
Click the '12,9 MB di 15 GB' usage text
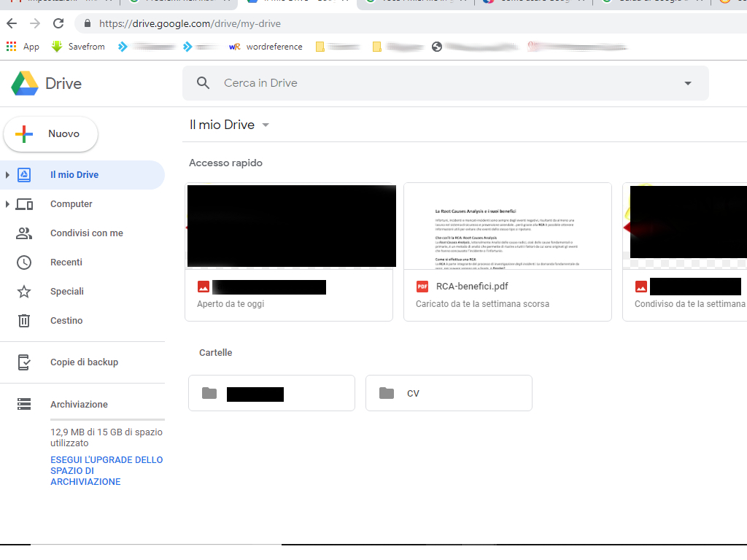click(x=107, y=437)
